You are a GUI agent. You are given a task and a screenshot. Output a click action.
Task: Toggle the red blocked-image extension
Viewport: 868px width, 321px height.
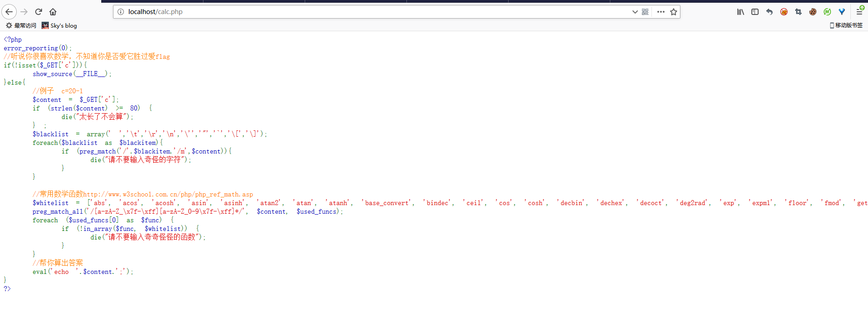784,12
